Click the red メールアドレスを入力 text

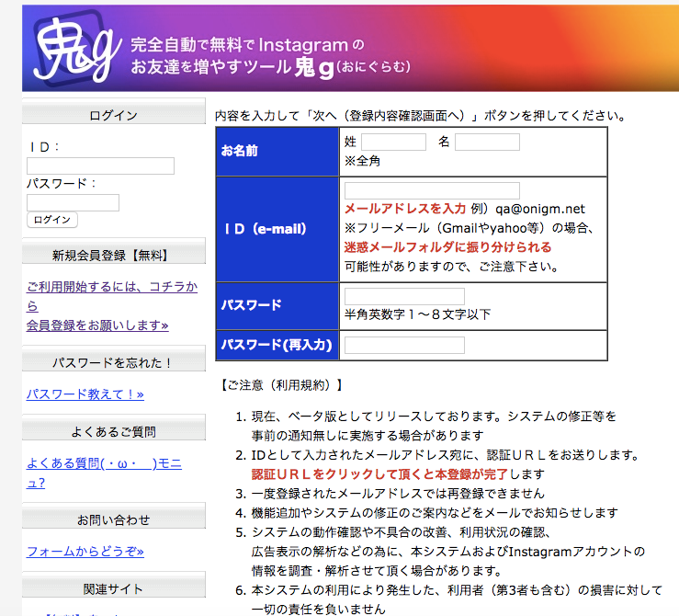405,209
